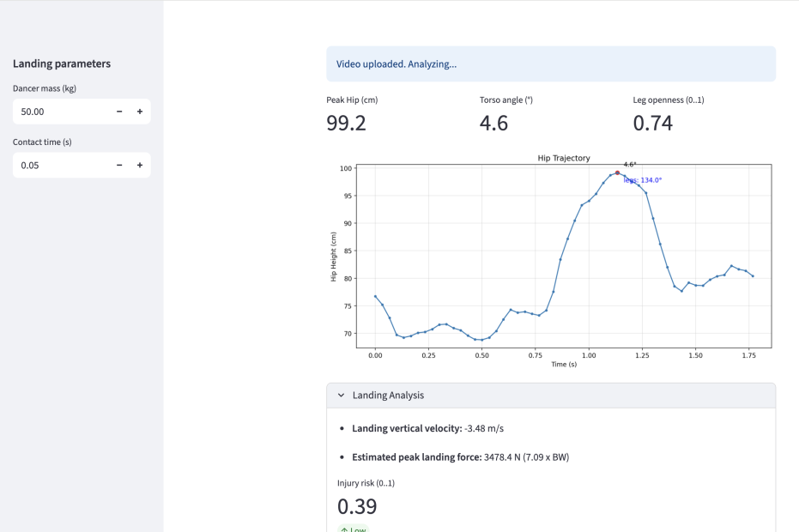Click the Hip Trajectory chart title
Viewport: 799px width, 532px height.
tap(564, 158)
